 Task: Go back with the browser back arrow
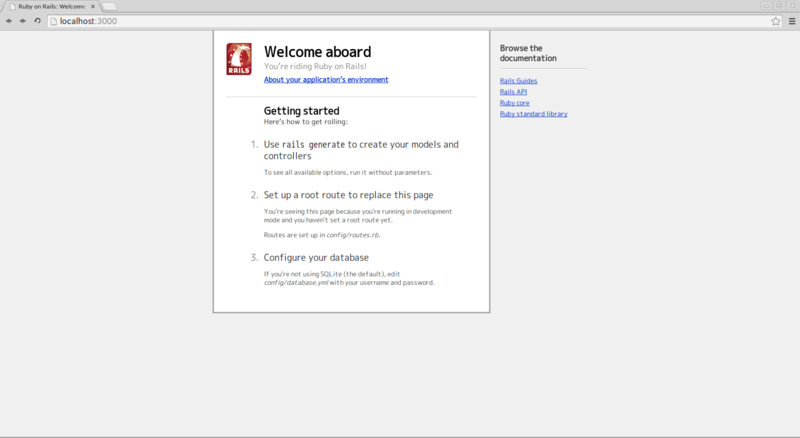tap(9, 21)
